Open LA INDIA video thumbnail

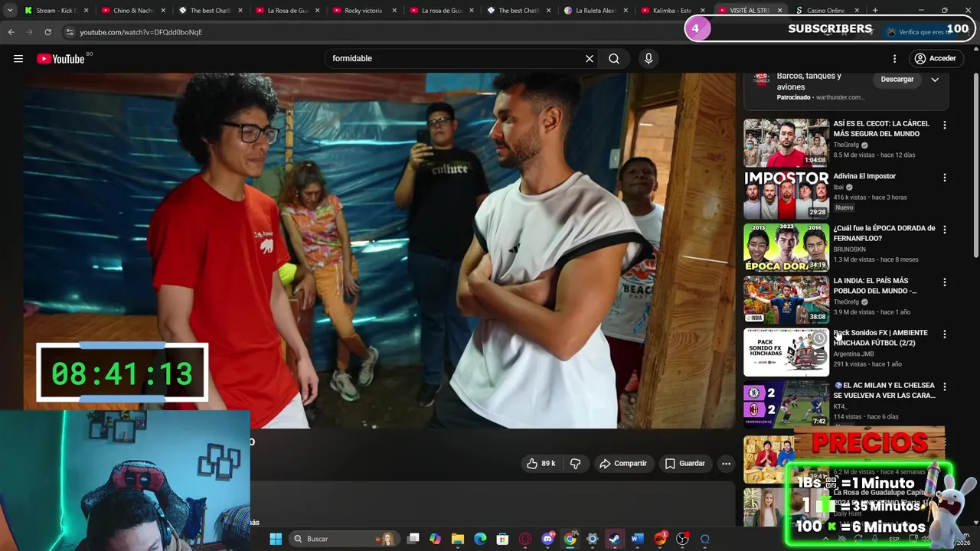click(786, 300)
